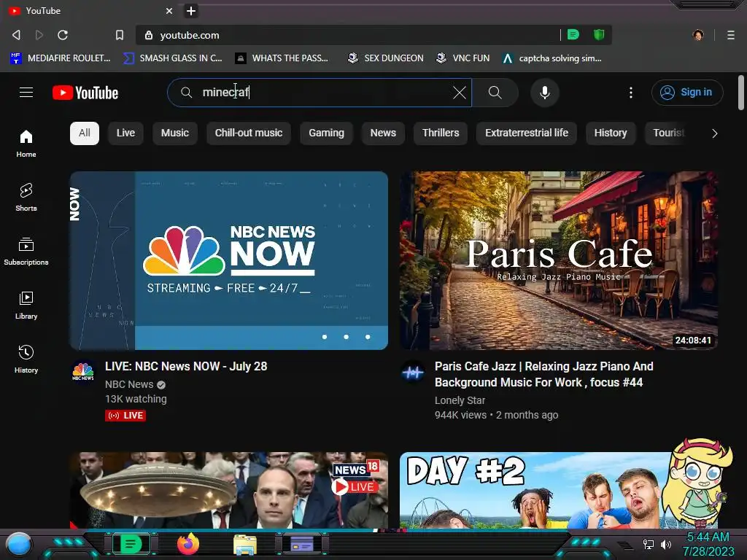
Task: Clear the search text with the X
Action: [460, 93]
